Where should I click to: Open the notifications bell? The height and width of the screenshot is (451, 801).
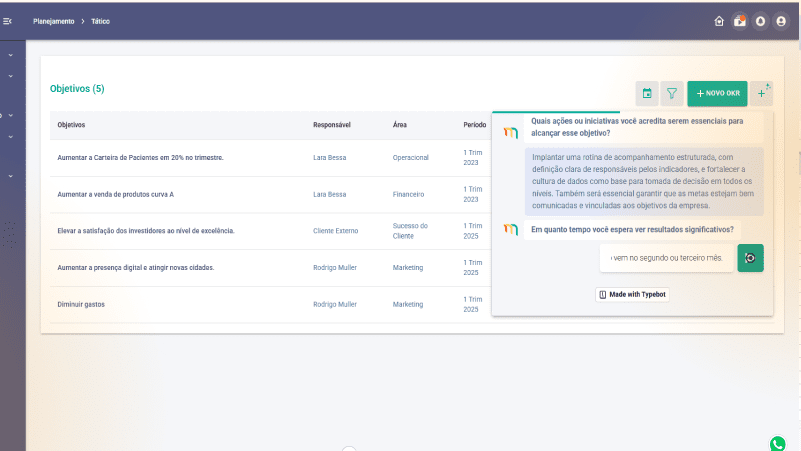pos(760,21)
